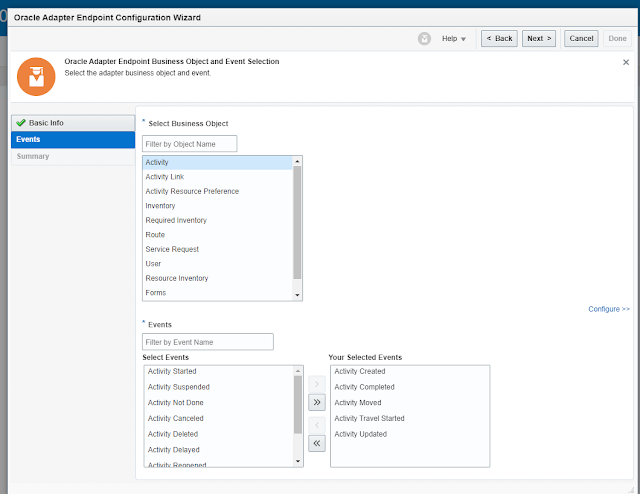Click the Cancel button
This screenshot has width=640, height=494.
click(x=581, y=38)
